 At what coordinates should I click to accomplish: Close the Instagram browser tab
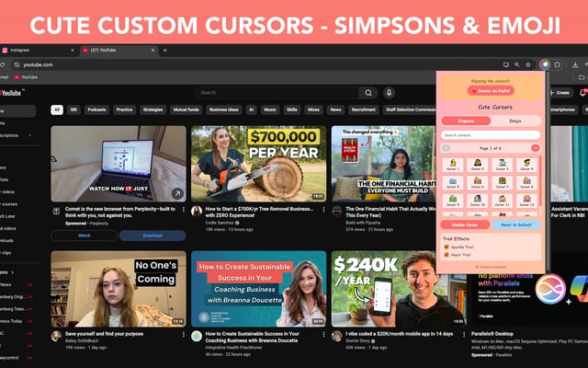point(73,50)
